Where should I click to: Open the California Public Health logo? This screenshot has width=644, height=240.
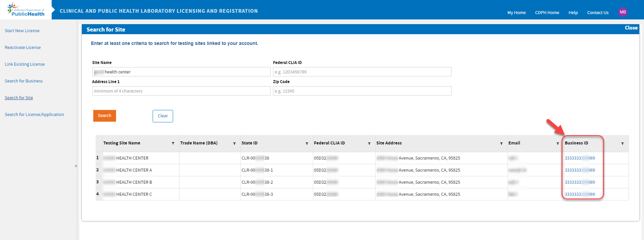click(26, 9)
